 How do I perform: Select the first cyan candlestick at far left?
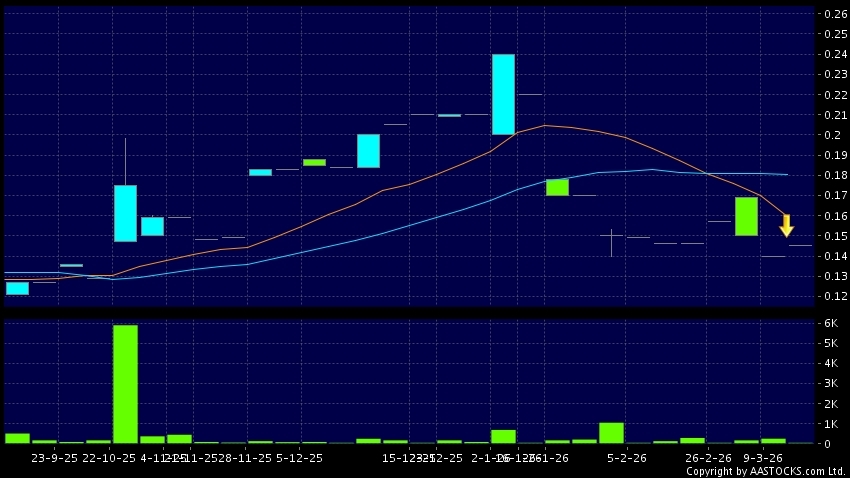coord(17,288)
